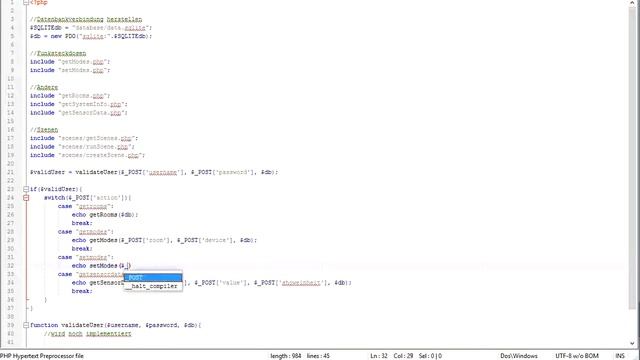Viewport: 640px width, 360px height.
Task: Select _POST in the autocomplete popup
Action: tap(153, 278)
